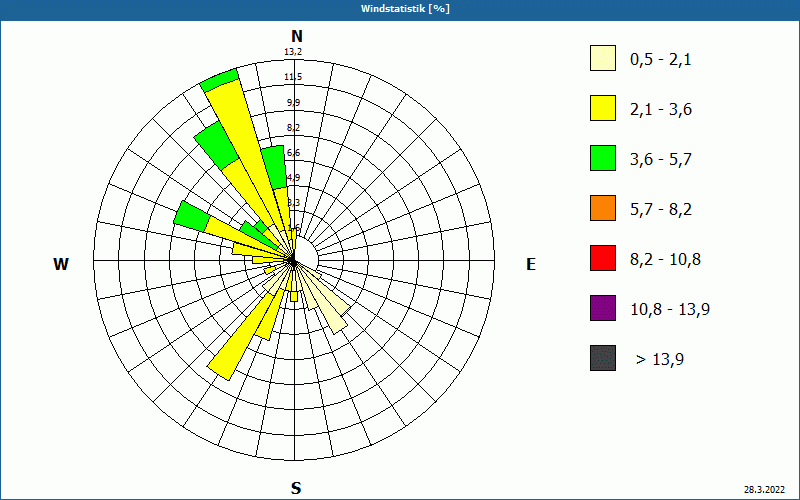Click the pale yellow 0,5 - 2,1 legend swatch
Image resolution: width=800 pixels, height=500 pixels.
(603, 58)
